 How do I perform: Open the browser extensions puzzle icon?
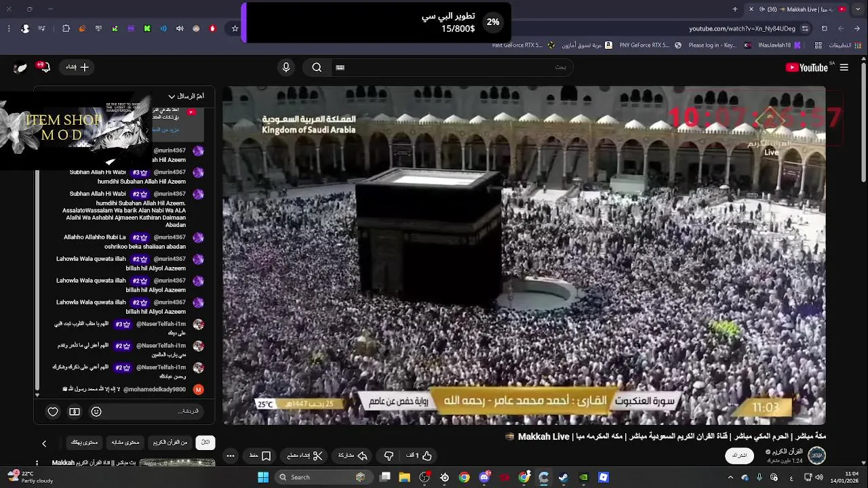tap(66, 28)
